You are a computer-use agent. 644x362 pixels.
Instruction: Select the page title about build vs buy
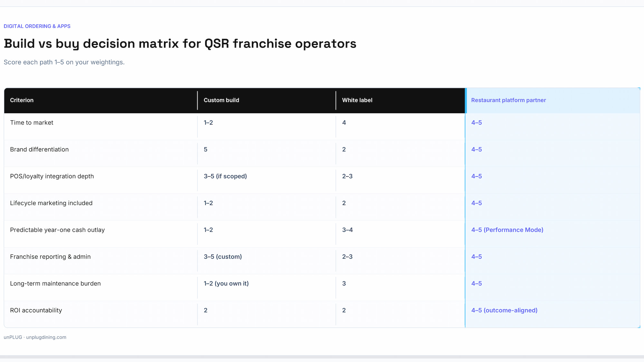tap(180, 44)
